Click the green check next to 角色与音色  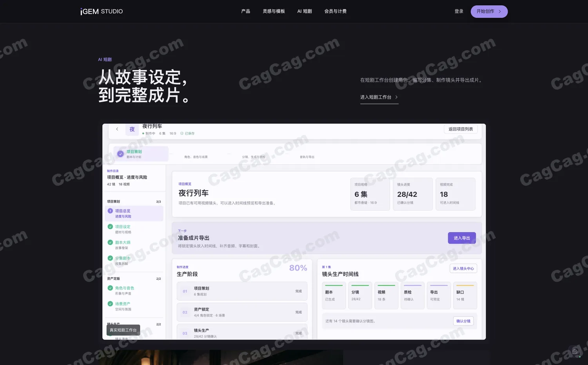click(x=110, y=288)
